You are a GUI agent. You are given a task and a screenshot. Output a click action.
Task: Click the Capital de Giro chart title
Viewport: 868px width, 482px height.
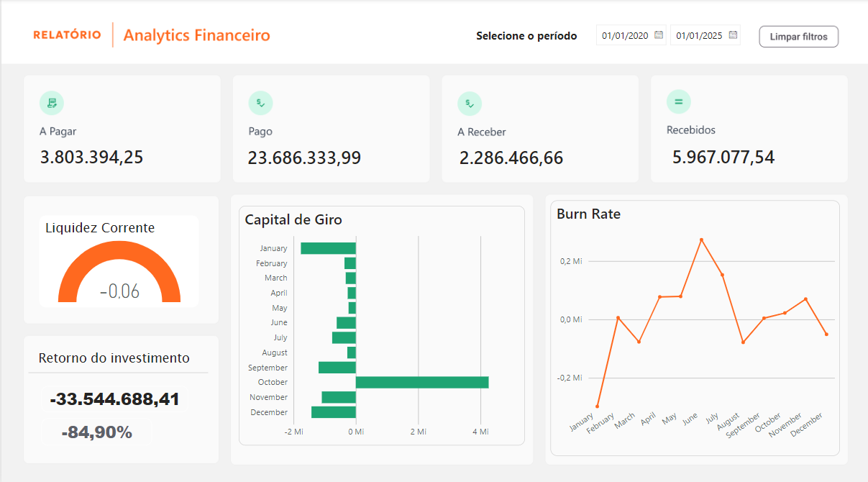(292, 219)
